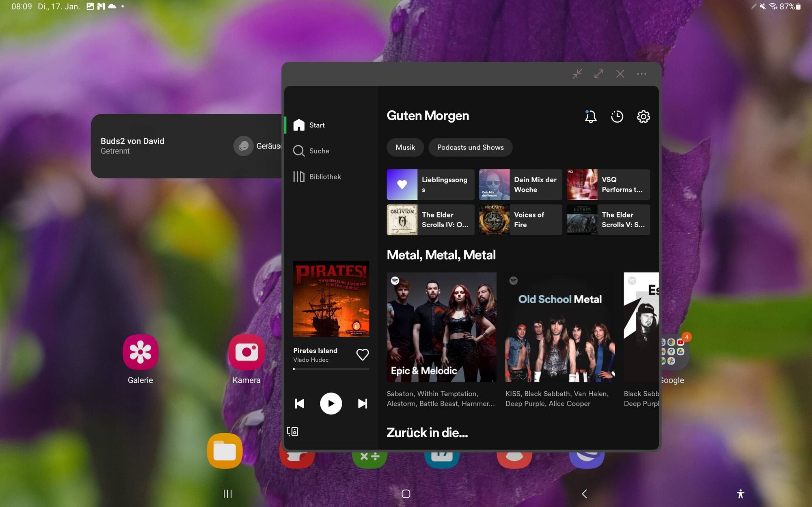This screenshot has width=812, height=507.
Task: Open Lieblingssongs playlist tile
Action: pyautogui.click(x=430, y=185)
